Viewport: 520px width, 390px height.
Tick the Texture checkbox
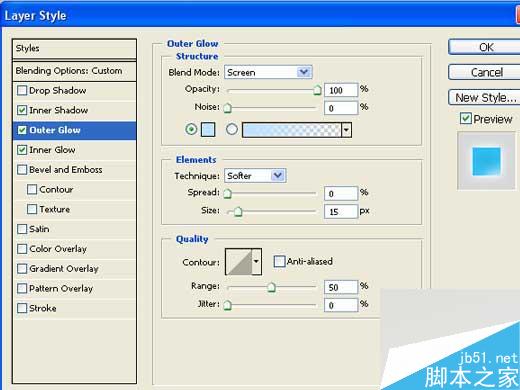pyautogui.click(x=32, y=209)
